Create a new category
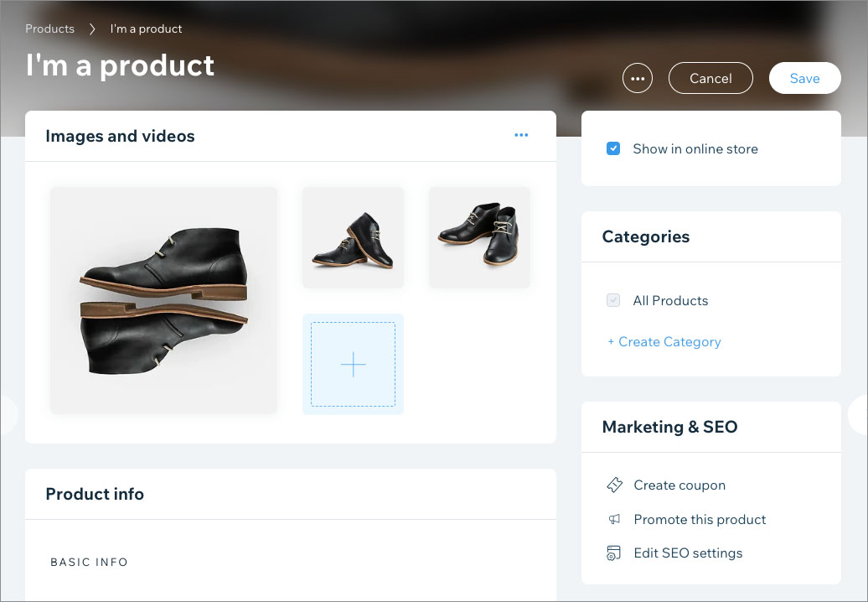 pyautogui.click(x=664, y=341)
